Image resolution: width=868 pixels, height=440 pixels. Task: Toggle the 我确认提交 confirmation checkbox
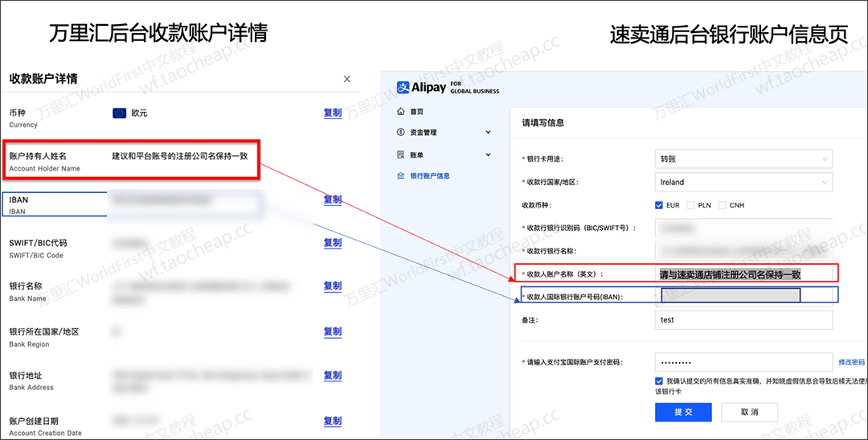tap(659, 381)
